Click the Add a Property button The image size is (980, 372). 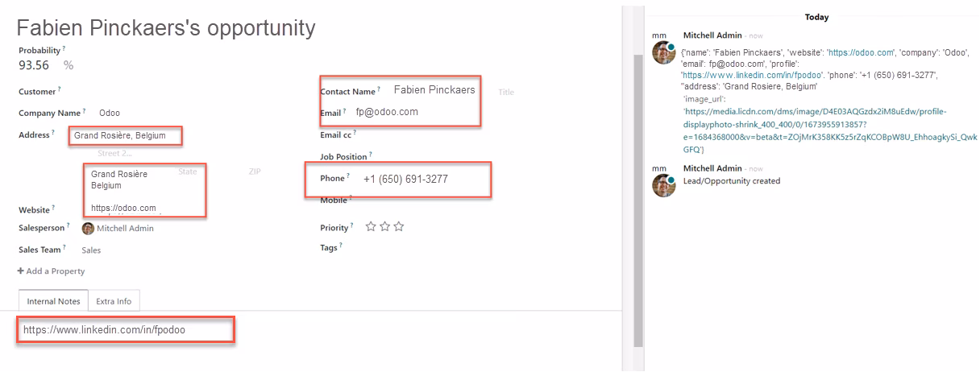(51, 271)
